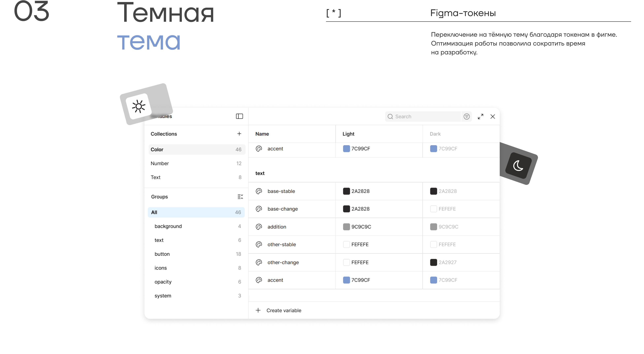Open the search filter icon
Screen dimensions: 644x354
(x=466, y=117)
